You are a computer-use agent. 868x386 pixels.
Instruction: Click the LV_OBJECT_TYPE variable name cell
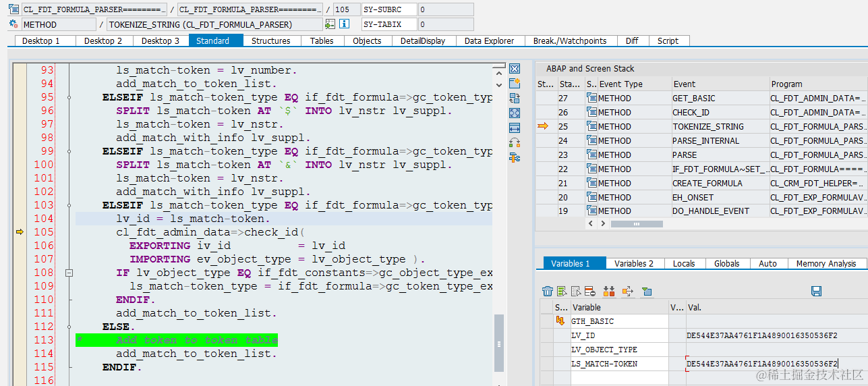619,350
